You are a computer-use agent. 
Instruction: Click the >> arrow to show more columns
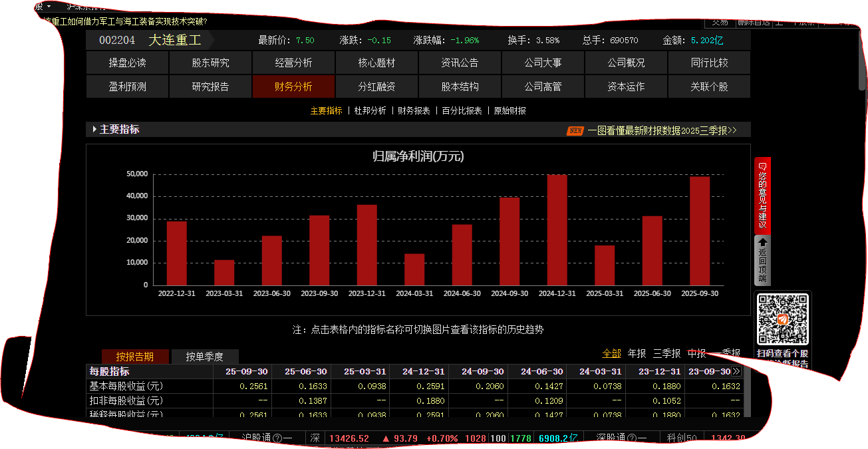[736, 371]
